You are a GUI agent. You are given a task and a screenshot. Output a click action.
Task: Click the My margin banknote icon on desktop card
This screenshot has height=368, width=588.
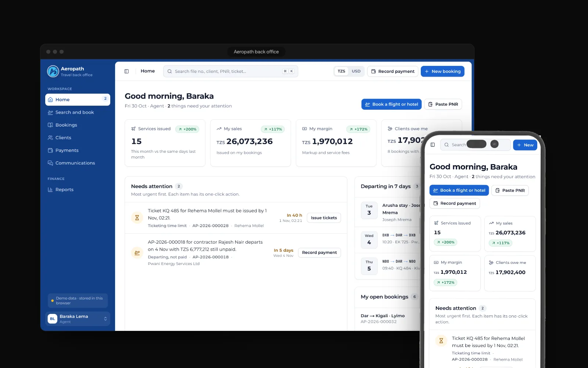pos(304,129)
